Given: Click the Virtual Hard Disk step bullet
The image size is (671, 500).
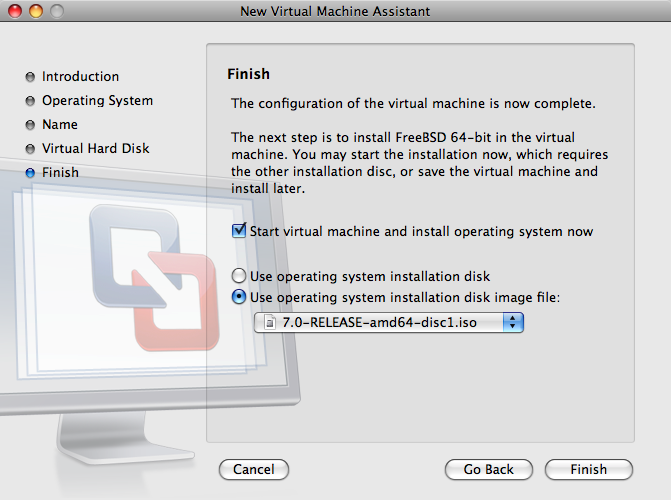Looking at the screenshot, I should pyautogui.click(x=31, y=149).
